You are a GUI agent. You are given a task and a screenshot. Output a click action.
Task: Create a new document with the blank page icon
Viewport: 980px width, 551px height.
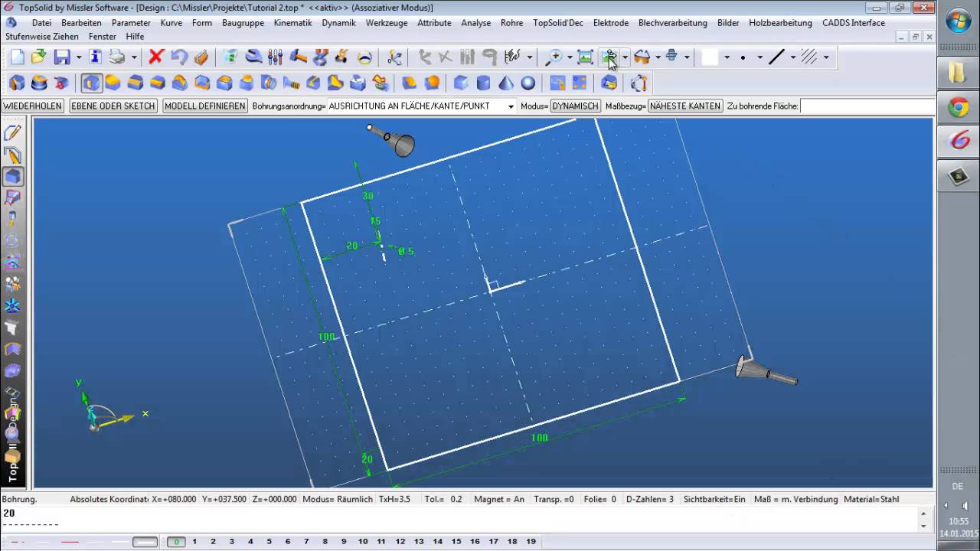pyautogui.click(x=17, y=57)
